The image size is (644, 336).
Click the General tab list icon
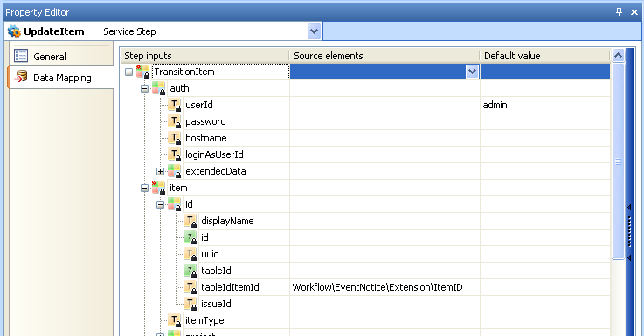point(21,56)
